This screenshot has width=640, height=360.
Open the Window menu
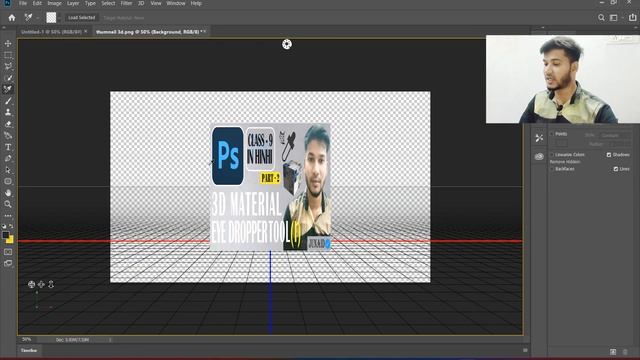point(176,3)
